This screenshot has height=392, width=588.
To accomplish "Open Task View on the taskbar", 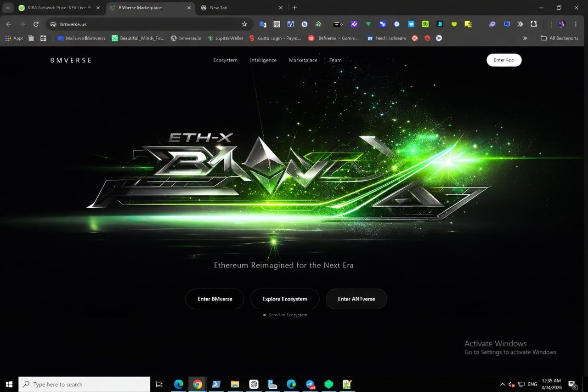I will tap(159, 384).
